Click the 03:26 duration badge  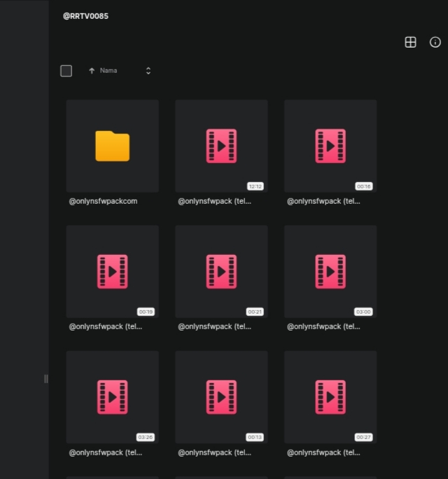pyautogui.click(x=146, y=438)
